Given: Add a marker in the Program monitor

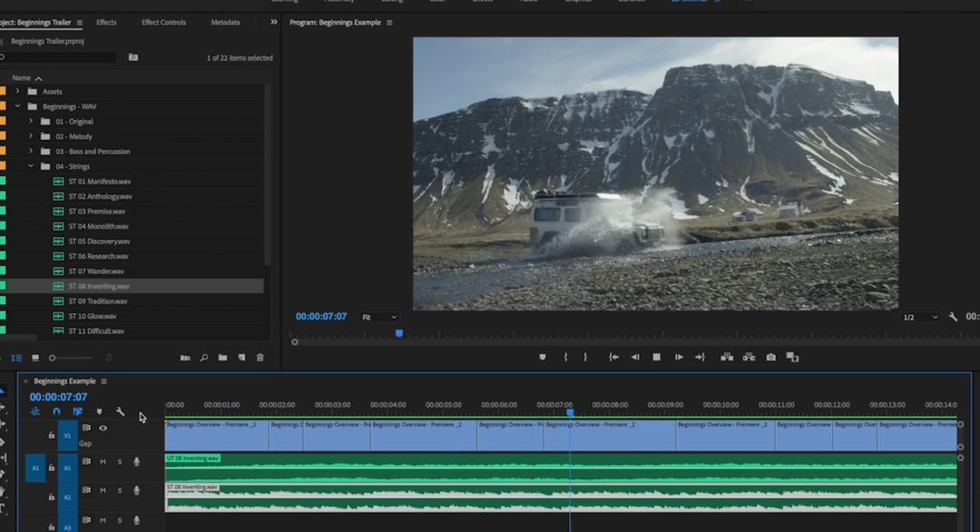Looking at the screenshot, I should [x=543, y=358].
